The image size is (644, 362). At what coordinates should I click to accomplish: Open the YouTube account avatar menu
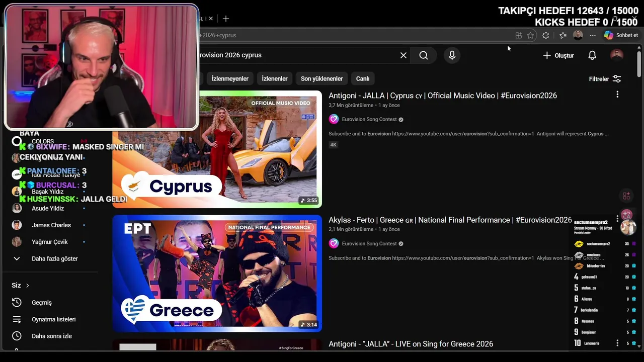point(617,55)
